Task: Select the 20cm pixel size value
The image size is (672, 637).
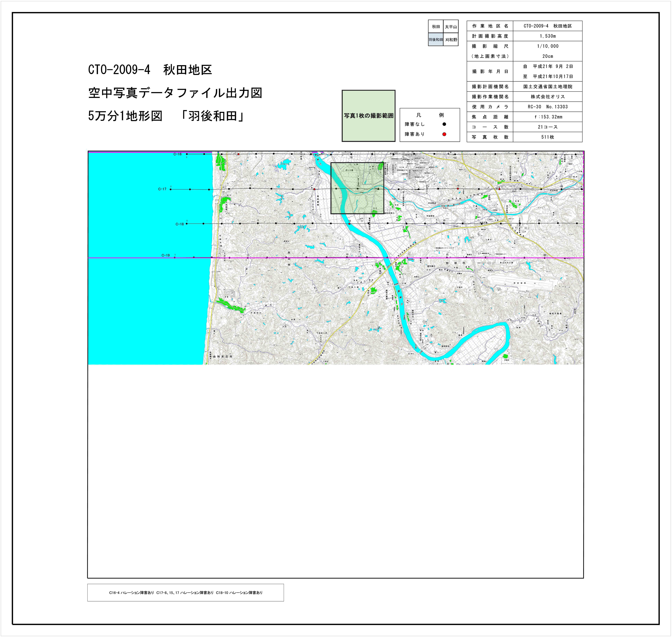Action: pyautogui.click(x=548, y=56)
